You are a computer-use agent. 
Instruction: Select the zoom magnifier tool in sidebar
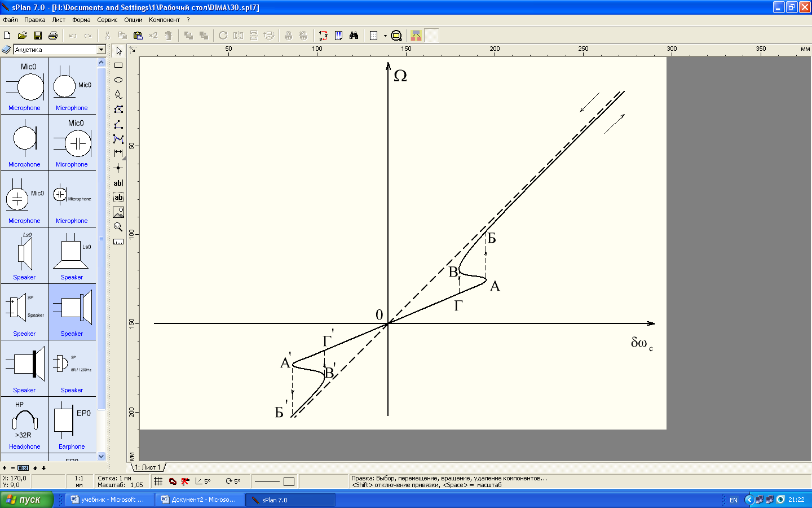pyautogui.click(x=118, y=227)
